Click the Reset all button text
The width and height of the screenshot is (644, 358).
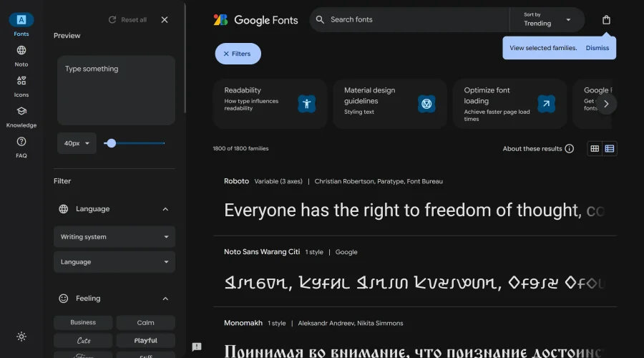coord(134,20)
